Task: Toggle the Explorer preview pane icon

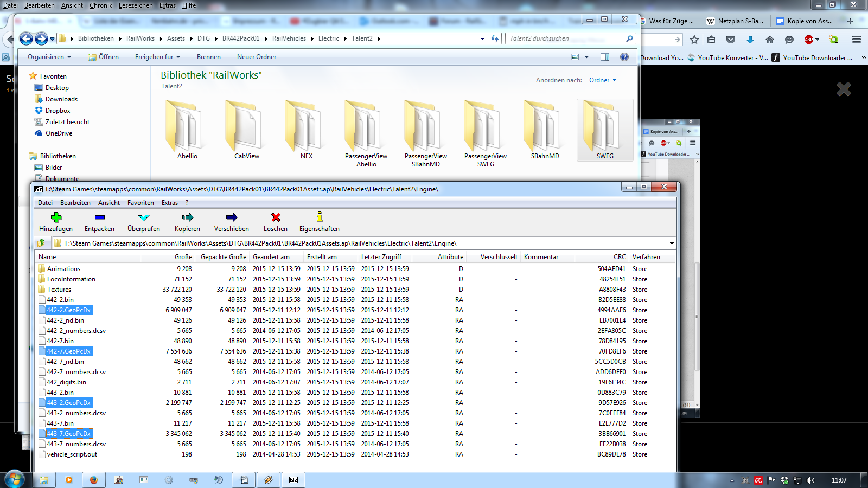Action: [x=605, y=57]
